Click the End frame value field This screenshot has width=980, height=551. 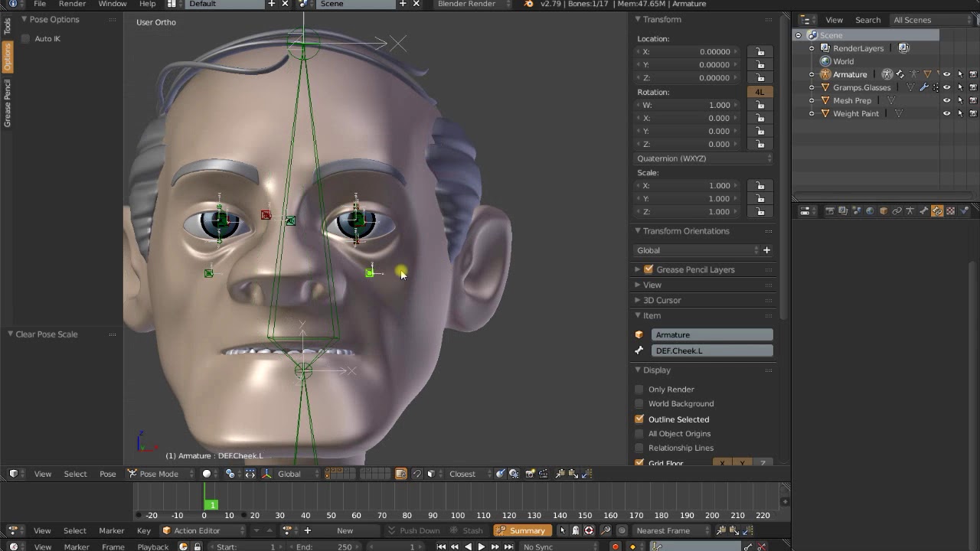point(325,546)
